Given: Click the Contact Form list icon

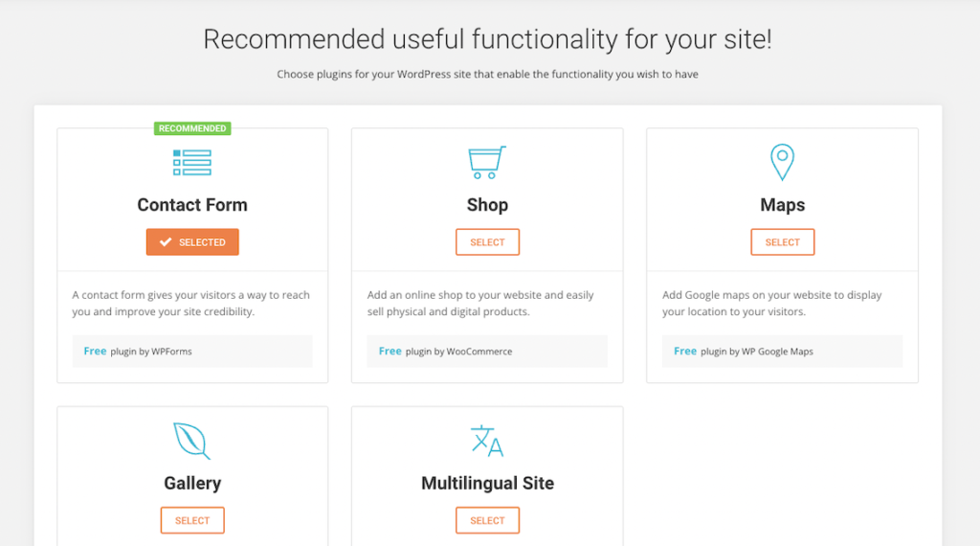Looking at the screenshot, I should (192, 163).
